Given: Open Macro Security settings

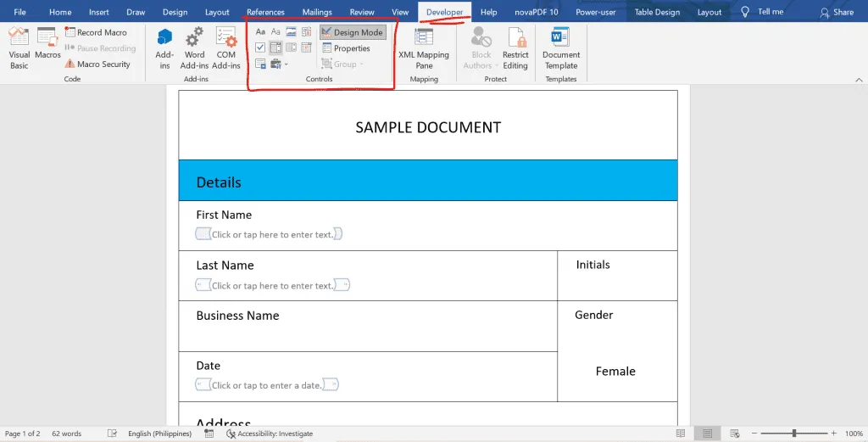Looking at the screenshot, I should coord(97,64).
